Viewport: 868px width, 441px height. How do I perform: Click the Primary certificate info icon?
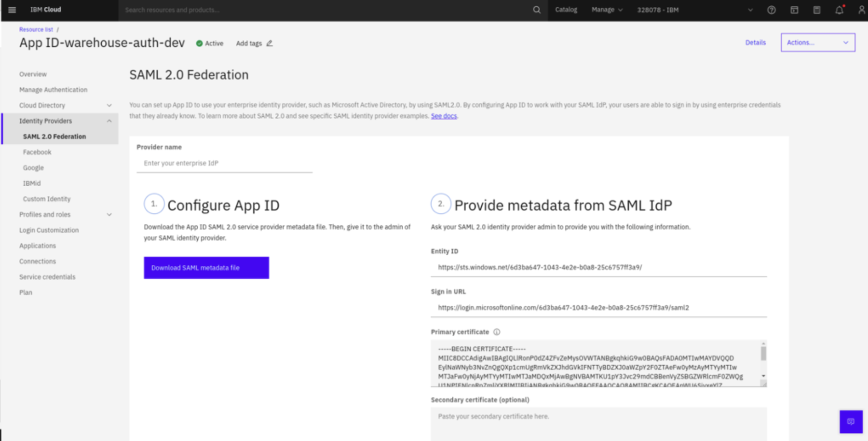coord(497,332)
